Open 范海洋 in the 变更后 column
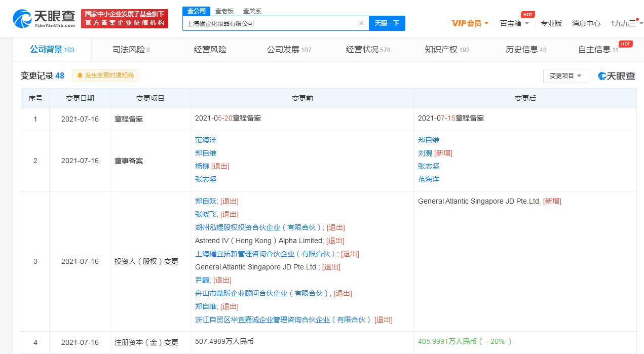Viewport: 644px width, 354px height. coord(429,179)
